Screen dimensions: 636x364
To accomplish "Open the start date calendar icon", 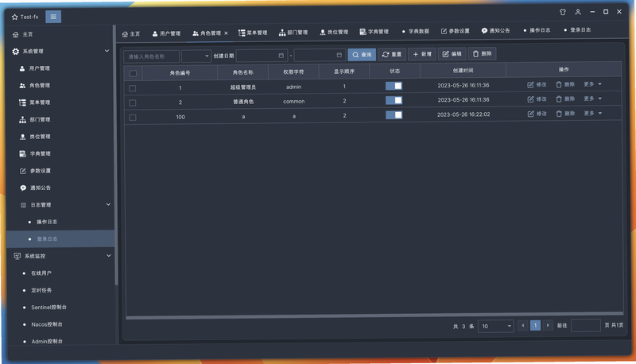I will pos(281,55).
